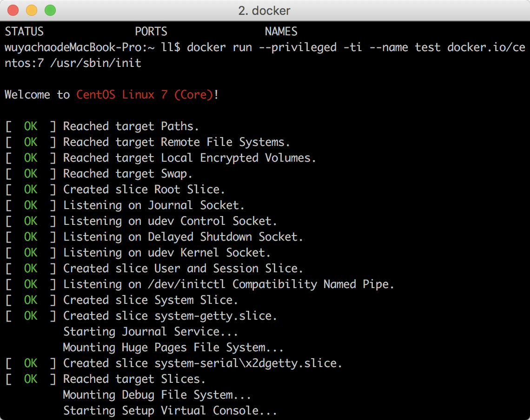Click the green OK beside 'Created slice System Slice'
The width and height of the screenshot is (530, 420).
click(x=31, y=301)
